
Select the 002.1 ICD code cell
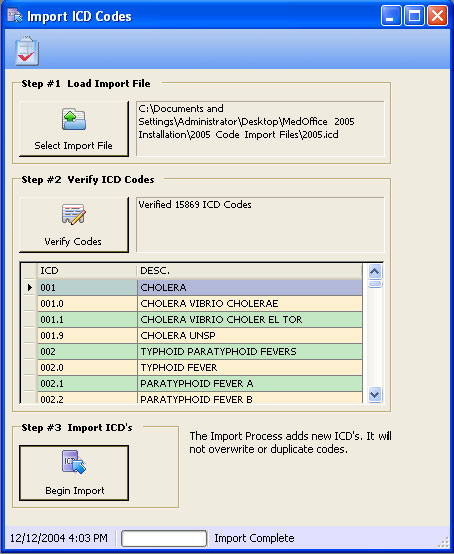(87, 383)
